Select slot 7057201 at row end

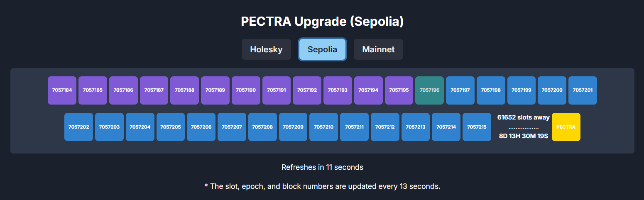point(583,90)
